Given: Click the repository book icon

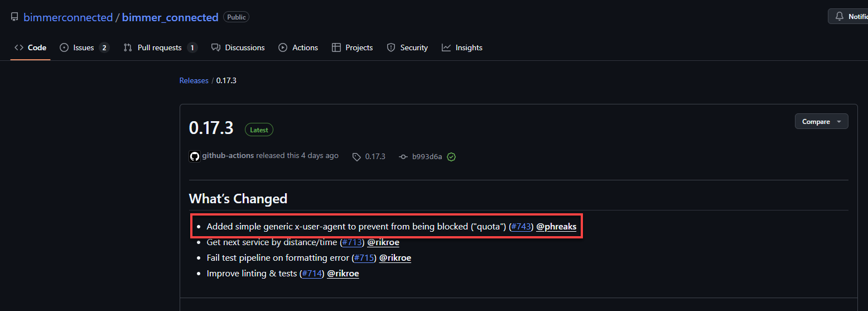Looking at the screenshot, I should pyautogui.click(x=15, y=17).
